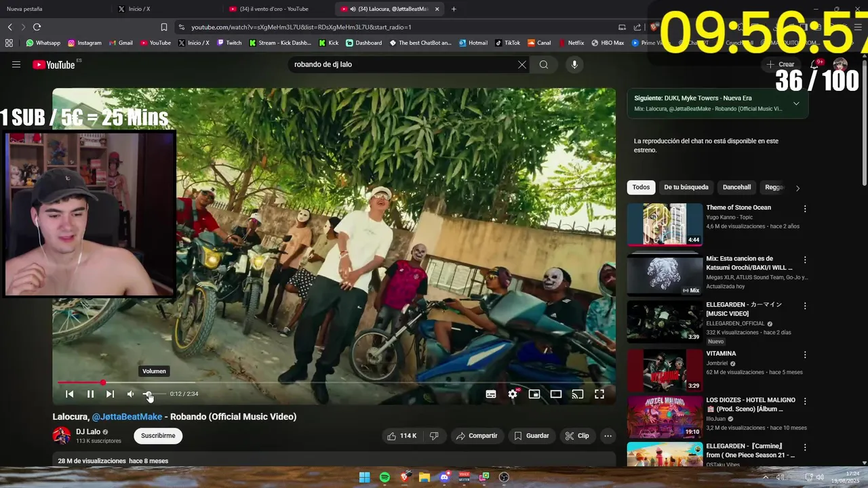Open Theme of Stone Ocean thumbnail
This screenshot has height=488, width=868.
(x=665, y=224)
